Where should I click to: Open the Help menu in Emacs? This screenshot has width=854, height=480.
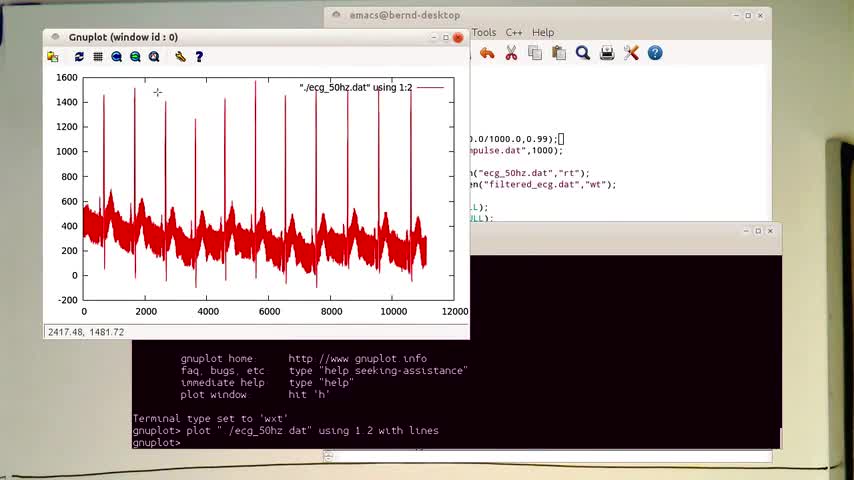[x=542, y=33]
